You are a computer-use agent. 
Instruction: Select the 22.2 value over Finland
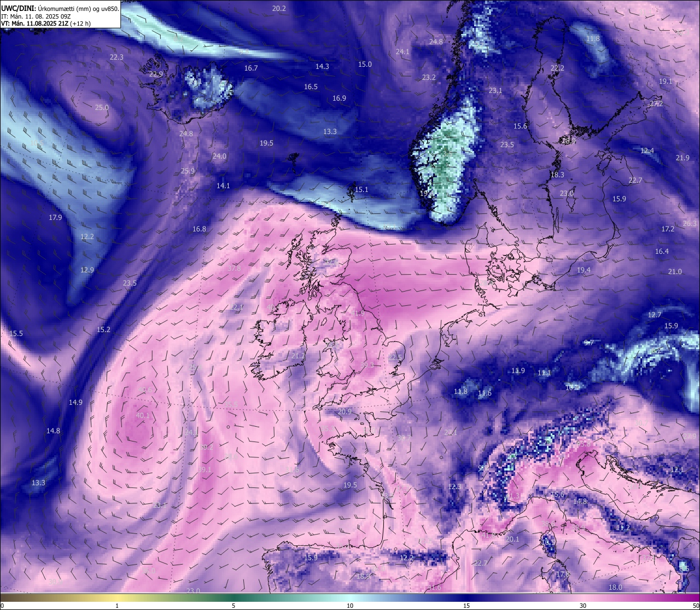557,68
